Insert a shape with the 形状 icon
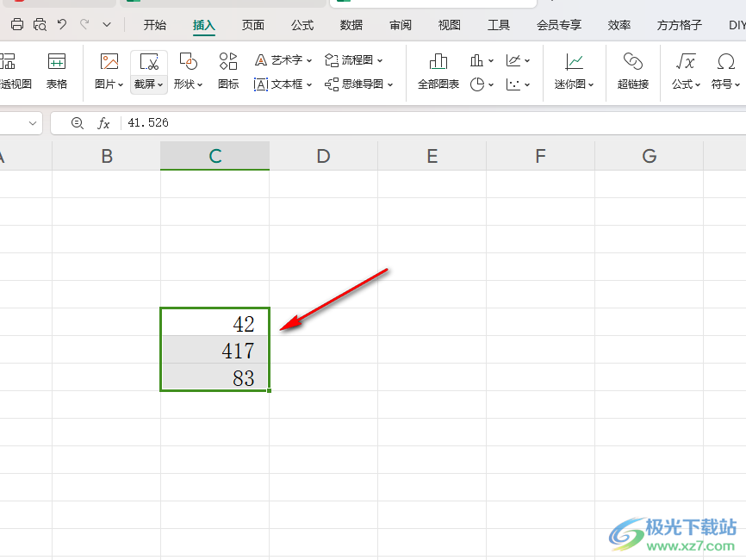 click(189, 62)
